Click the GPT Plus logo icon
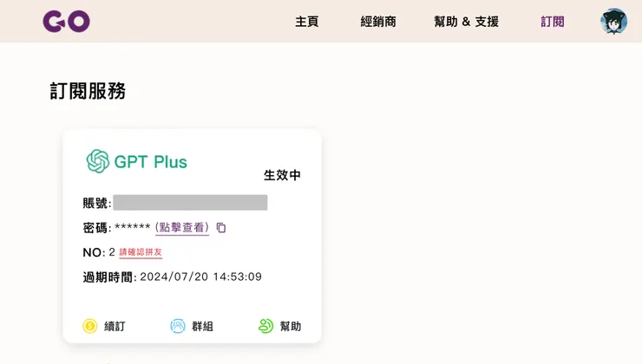The image size is (642, 364). (x=97, y=161)
